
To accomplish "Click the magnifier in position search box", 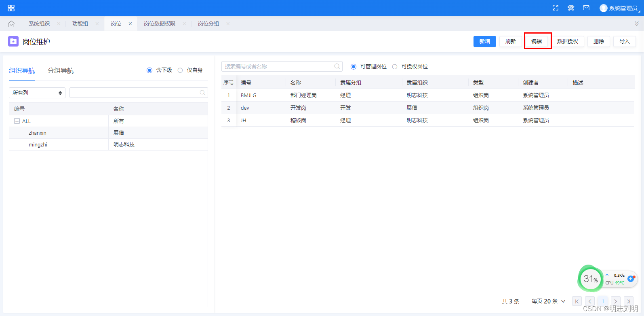I will (x=337, y=66).
